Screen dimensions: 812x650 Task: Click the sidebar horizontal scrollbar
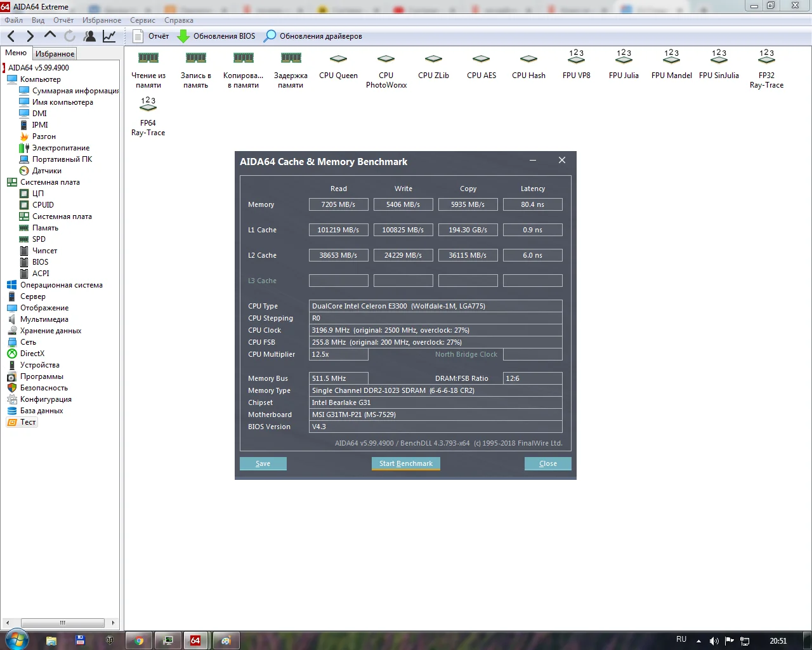click(x=62, y=623)
